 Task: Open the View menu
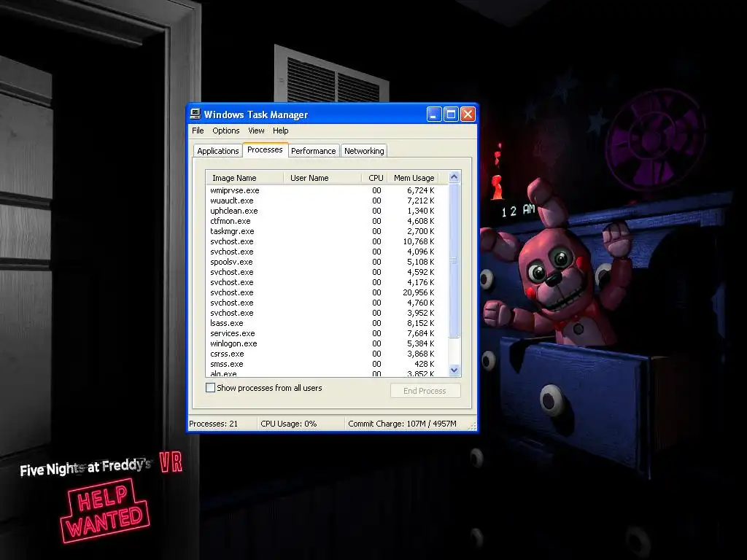click(x=256, y=131)
